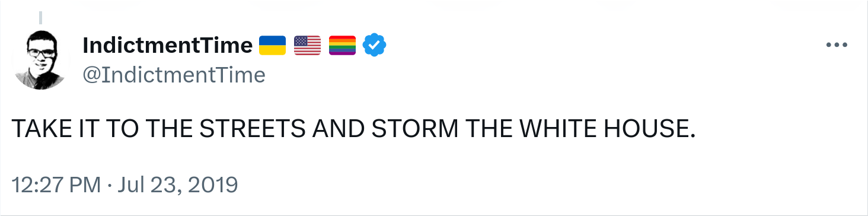Click the glasses on the avatar face
Image resolution: width=868 pixels, height=216 pixels.
coord(40,52)
